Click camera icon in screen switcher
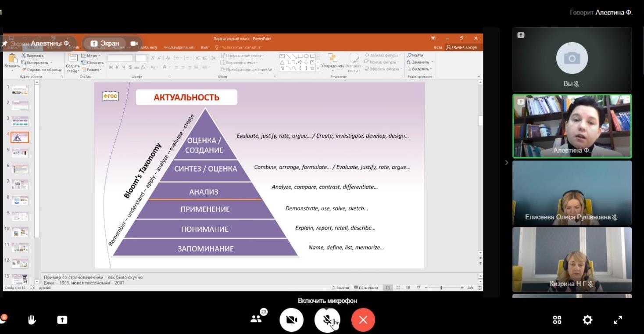This screenshot has height=334, width=644. (x=134, y=43)
